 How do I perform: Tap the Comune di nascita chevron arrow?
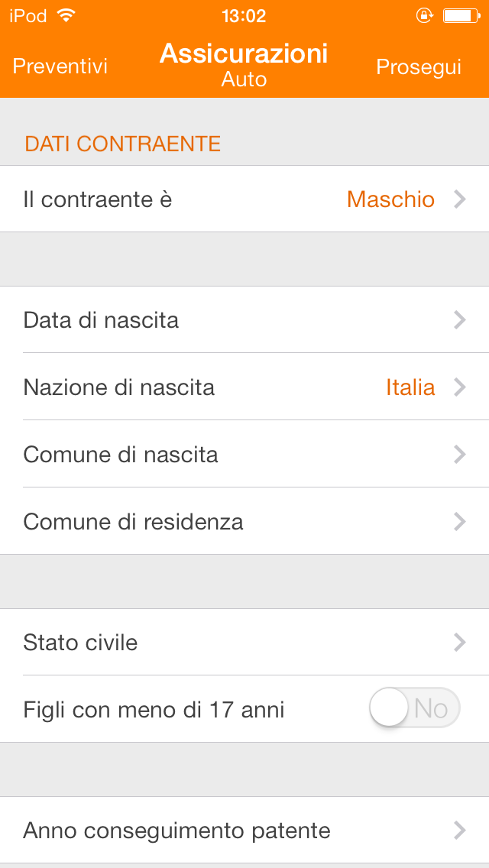459,455
